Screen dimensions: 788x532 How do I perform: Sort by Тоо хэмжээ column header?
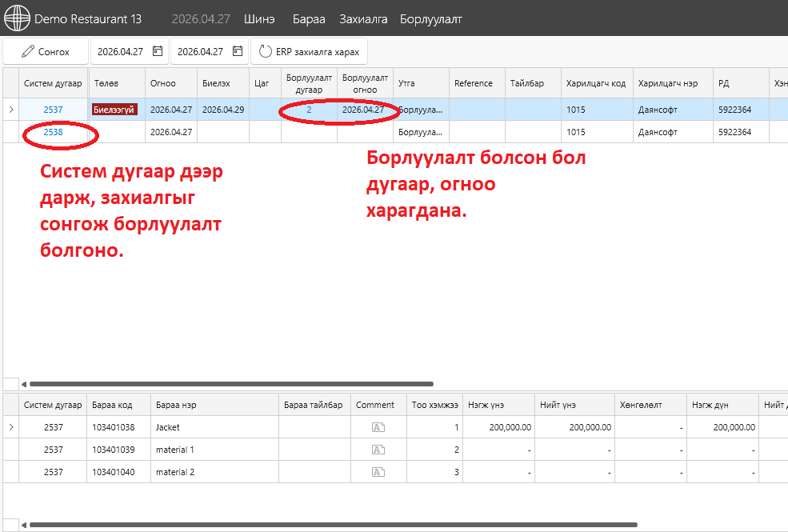(434, 405)
